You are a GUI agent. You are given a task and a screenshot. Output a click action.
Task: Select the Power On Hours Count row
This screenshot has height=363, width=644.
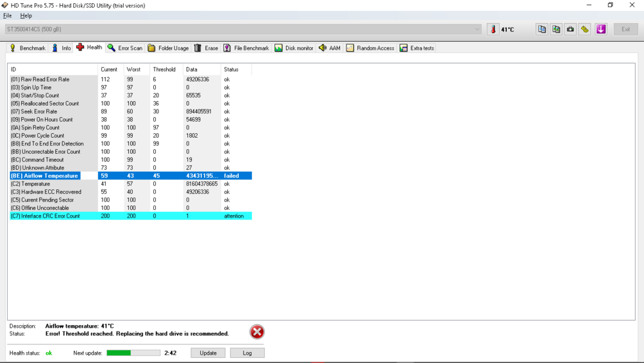[131, 120]
